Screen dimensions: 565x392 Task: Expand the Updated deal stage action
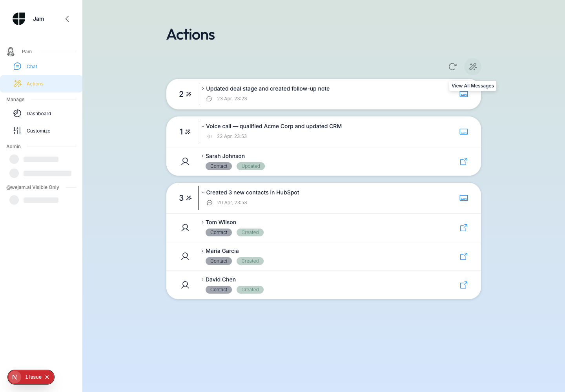[203, 89]
